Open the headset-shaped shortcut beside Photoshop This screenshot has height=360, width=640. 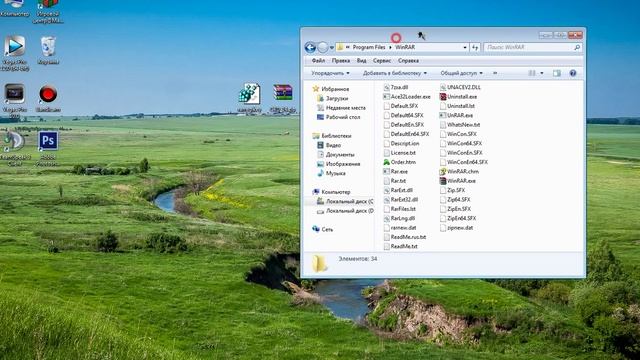[14, 141]
